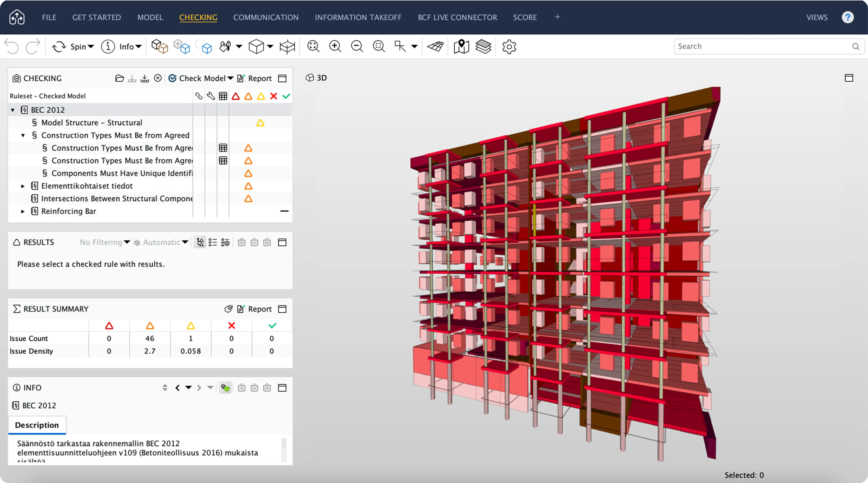Collapse the BEC 2012 ruleset tree

pos(13,110)
